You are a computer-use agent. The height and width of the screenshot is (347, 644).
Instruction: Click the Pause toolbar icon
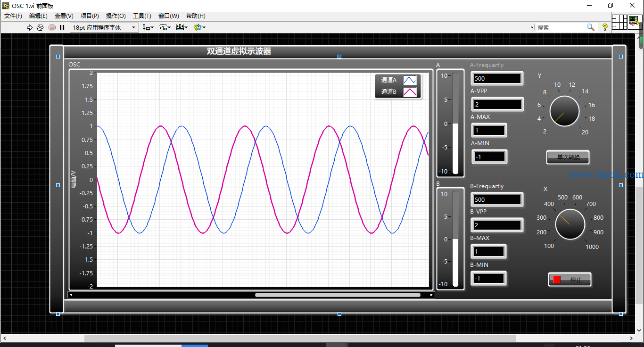click(x=62, y=28)
